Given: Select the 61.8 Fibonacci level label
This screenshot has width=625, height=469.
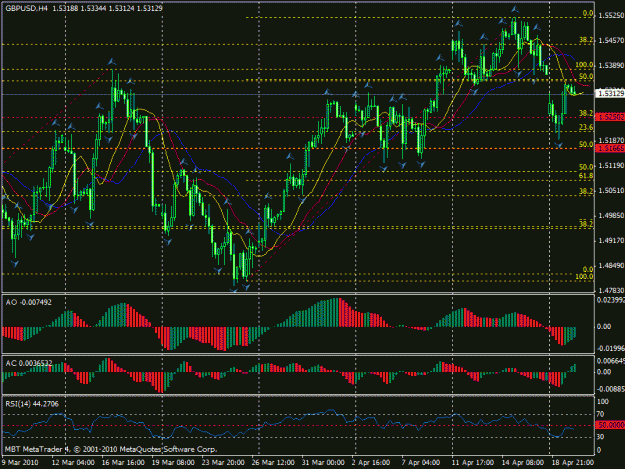Looking at the screenshot, I should [586, 176].
